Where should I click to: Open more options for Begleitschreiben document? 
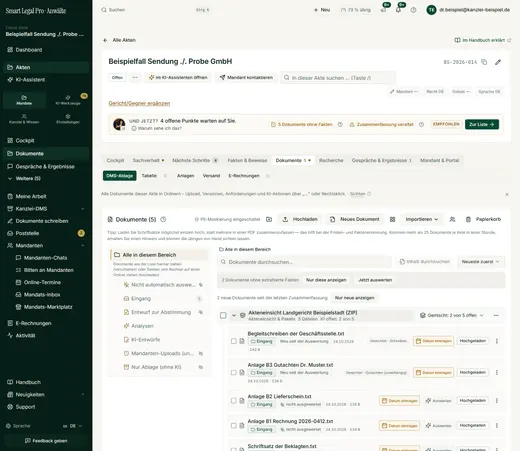click(x=497, y=341)
